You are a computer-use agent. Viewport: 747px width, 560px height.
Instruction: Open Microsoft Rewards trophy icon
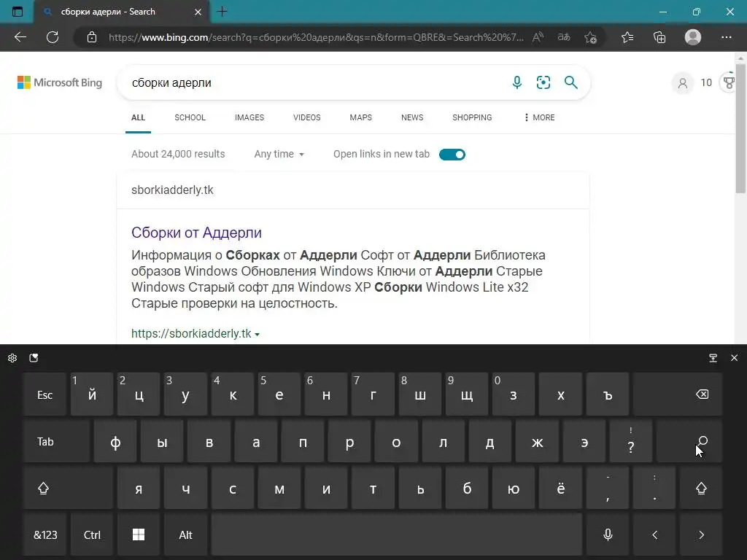point(729,83)
